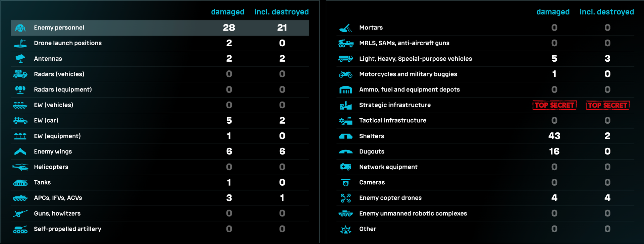Click the Motorcycles and military buggies icon

[x=345, y=74]
